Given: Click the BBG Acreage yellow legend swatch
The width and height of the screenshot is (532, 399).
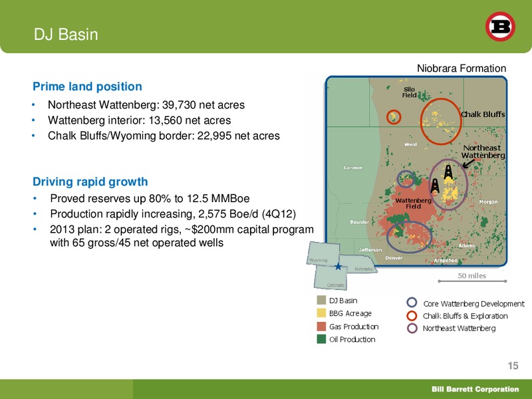Looking at the screenshot, I should [x=321, y=313].
